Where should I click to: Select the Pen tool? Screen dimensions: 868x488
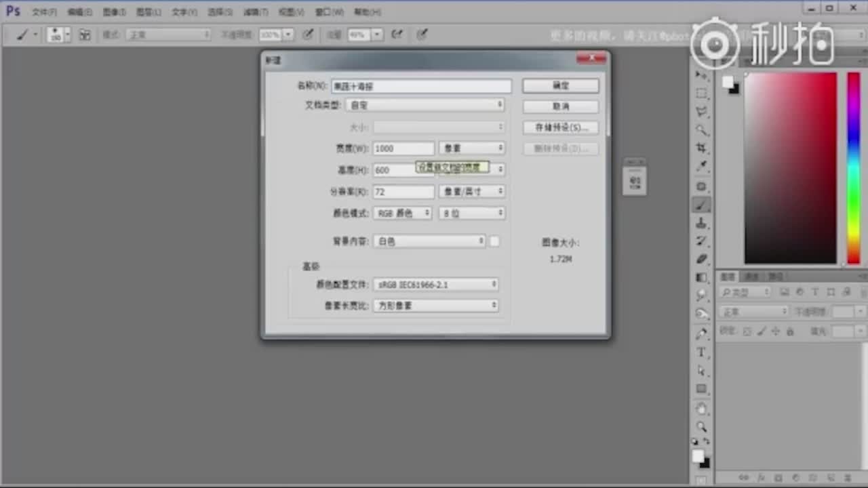tap(702, 334)
